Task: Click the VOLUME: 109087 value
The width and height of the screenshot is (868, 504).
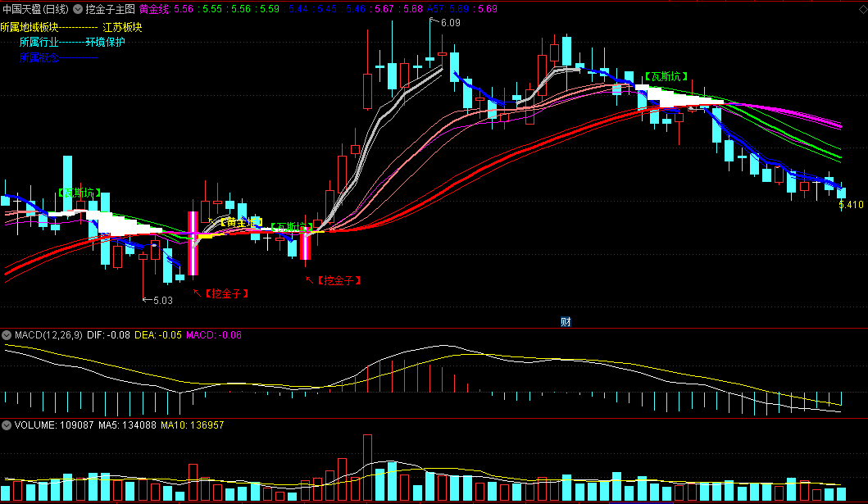Action: (54, 425)
